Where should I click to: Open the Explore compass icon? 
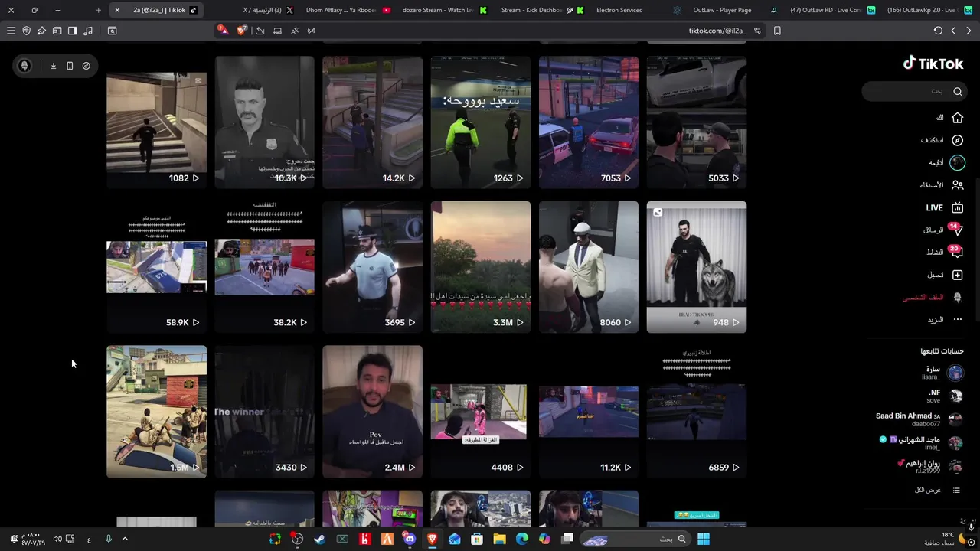[957, 140]
